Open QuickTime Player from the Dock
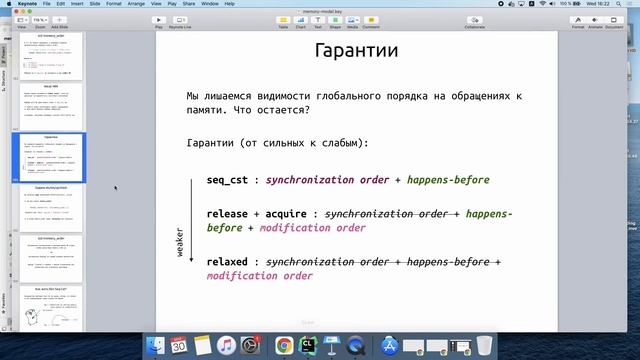Image resolution: width=640 pixels, height=360 pixels. [x=355, y=345]
